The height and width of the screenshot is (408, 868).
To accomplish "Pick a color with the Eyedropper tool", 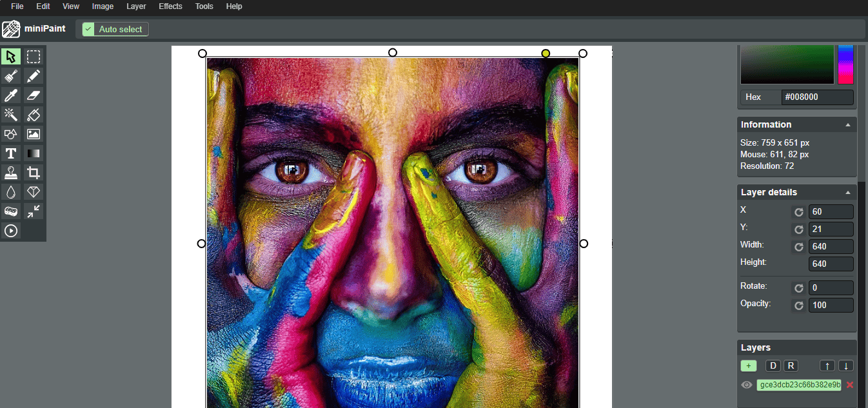I will pyautogui.click(x=10, y=95).
